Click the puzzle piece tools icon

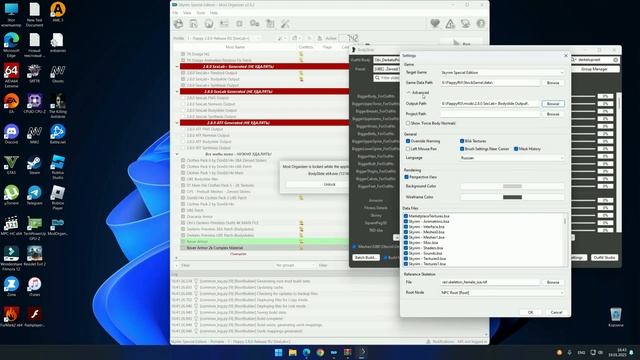point(270,24)
